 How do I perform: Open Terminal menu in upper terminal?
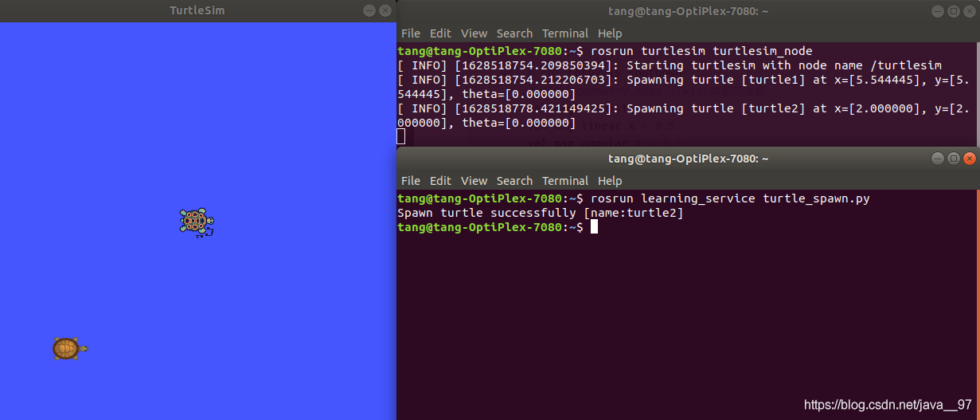click(565, 33)
